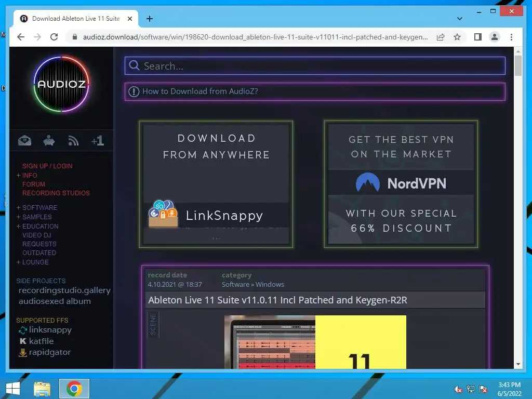Click the Software category link
Screen dimensions: 532x399
235,284
